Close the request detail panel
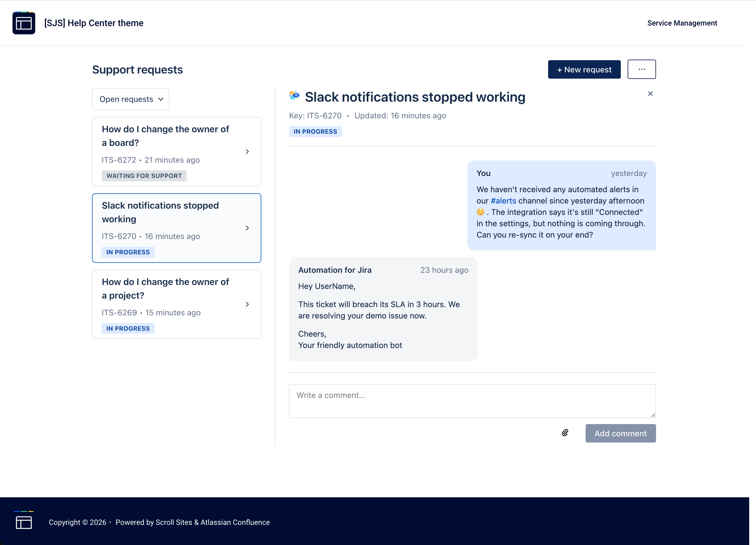The height and width of the screenshot is (545, 756). click(650, 94)
